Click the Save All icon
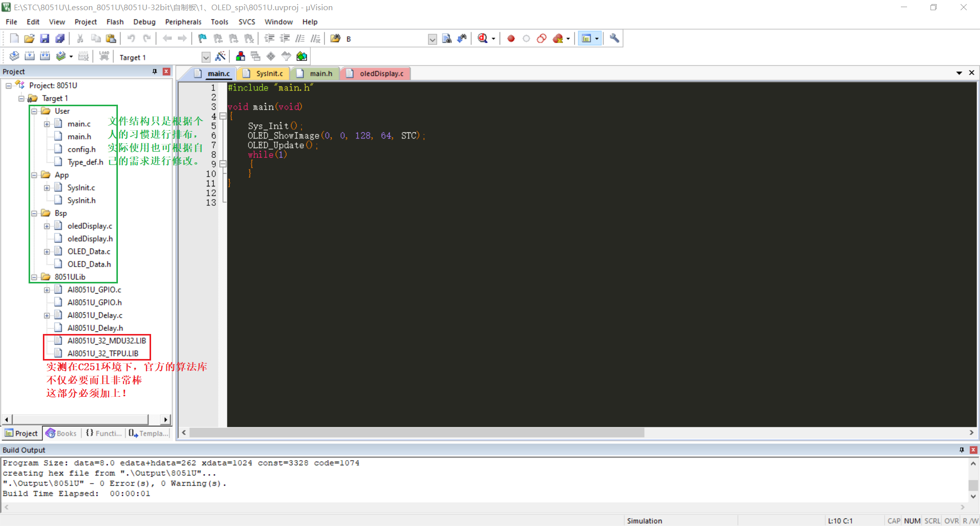 point(60,38)
